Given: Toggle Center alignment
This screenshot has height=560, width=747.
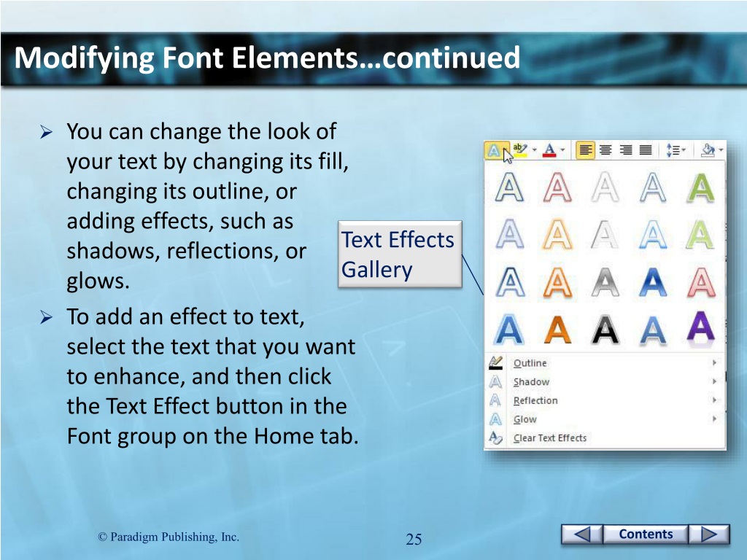Looking at the screenshot, I should click(605, 150).
